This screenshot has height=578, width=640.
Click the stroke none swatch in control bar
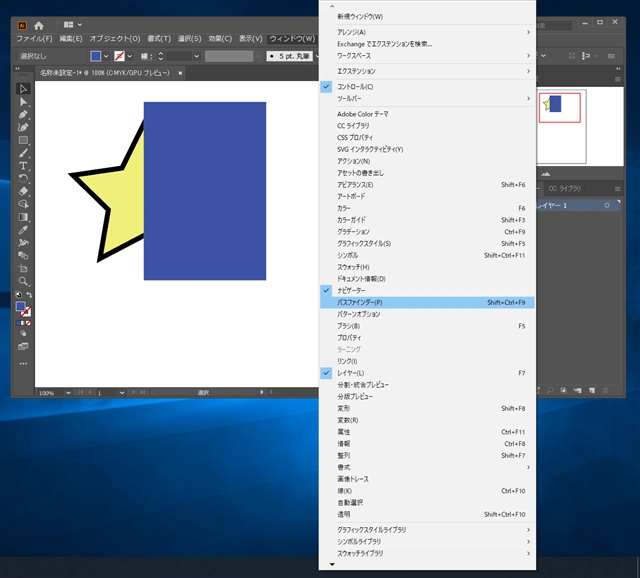(x=119, y=56)
